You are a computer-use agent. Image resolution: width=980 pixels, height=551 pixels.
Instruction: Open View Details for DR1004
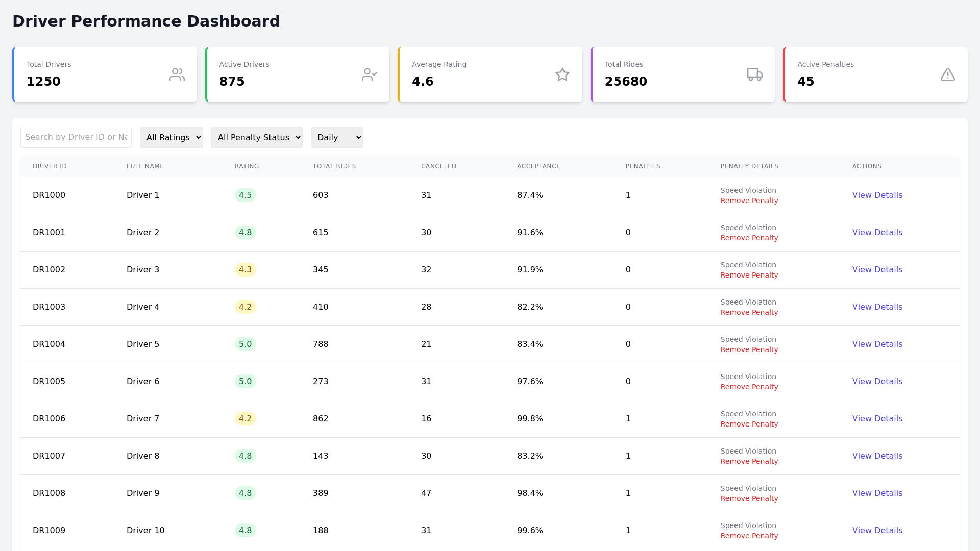(877, 344)
